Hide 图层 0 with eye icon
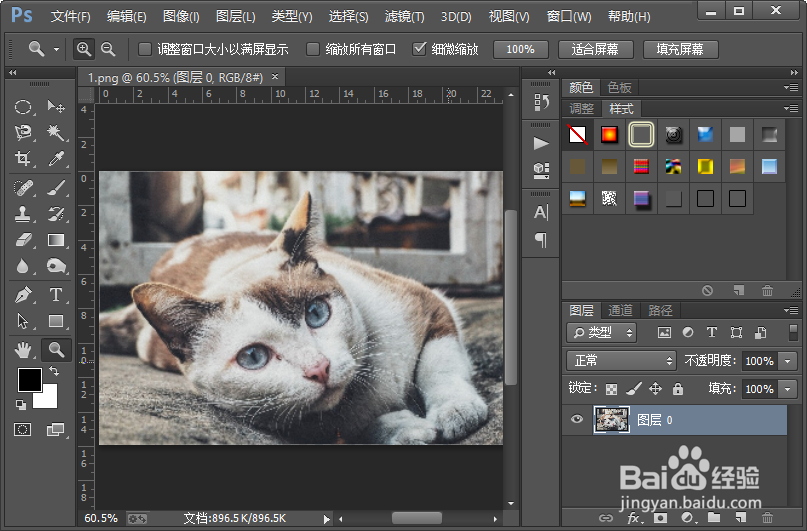This screenshot has height=531, width=807. click(x=577, y=419)
